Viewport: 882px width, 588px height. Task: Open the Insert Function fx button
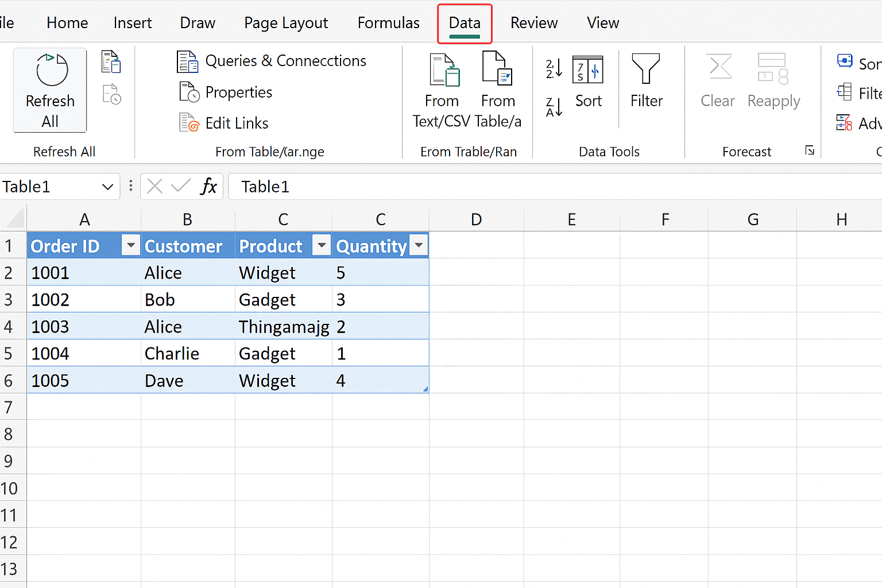tap(209, 186)
